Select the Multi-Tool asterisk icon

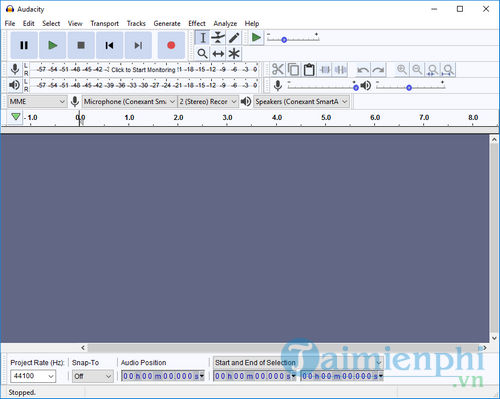coord(234,53)
